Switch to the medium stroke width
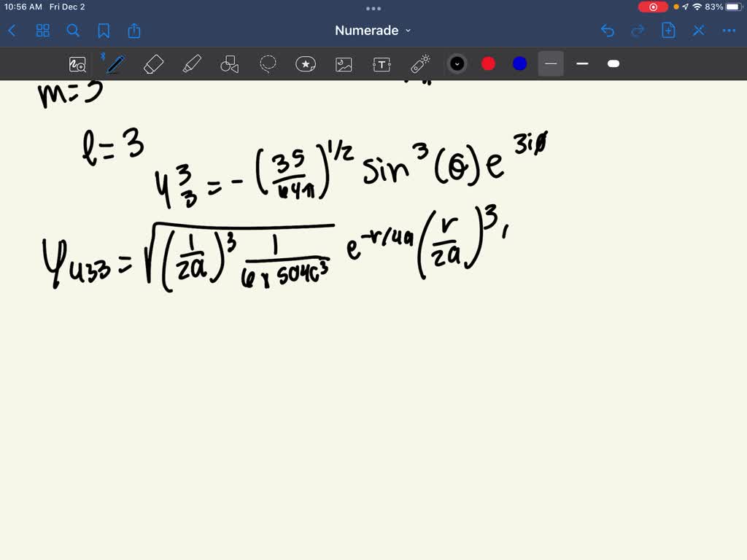Viewport: 747px width, 560px height. [x=582, y=64]
